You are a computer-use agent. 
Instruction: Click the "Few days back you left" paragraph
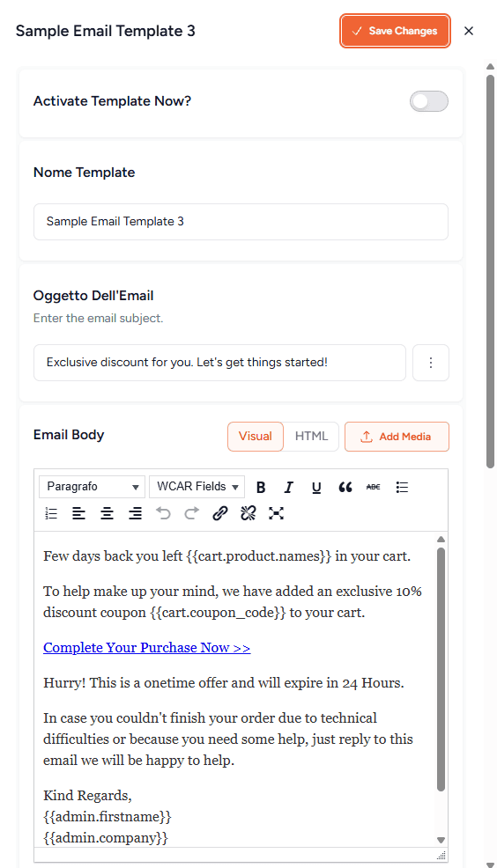click(x=227, y=555)
